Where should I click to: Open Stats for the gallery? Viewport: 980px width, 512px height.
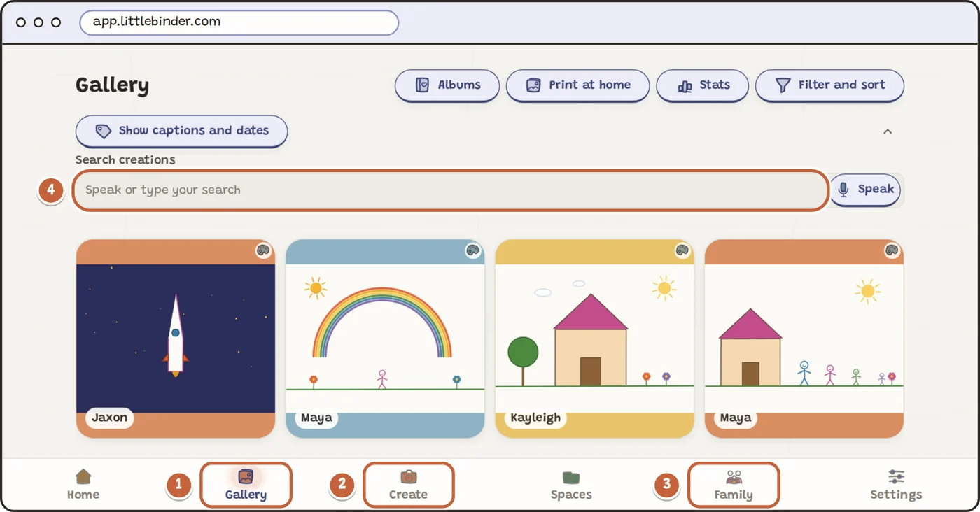tap(702, 85)
